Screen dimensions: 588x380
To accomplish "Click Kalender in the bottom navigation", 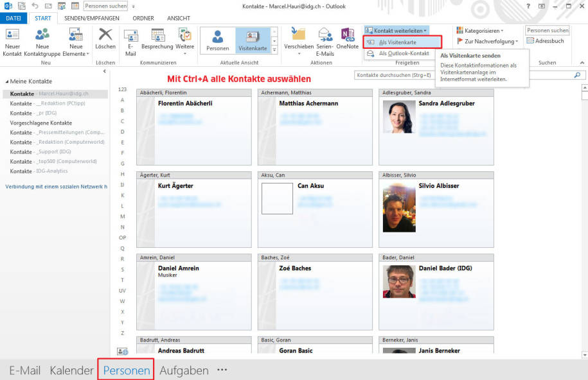I will click(71, 370).
